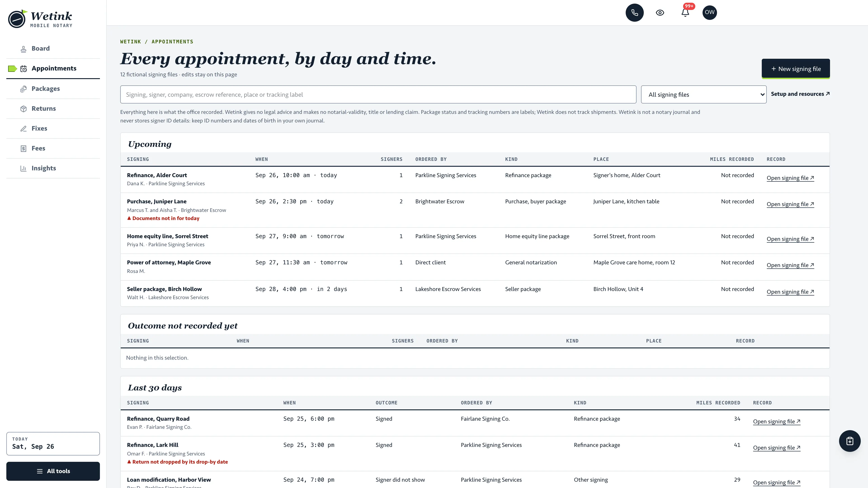Open floating clipboard quick-add button

coord(849,441)
